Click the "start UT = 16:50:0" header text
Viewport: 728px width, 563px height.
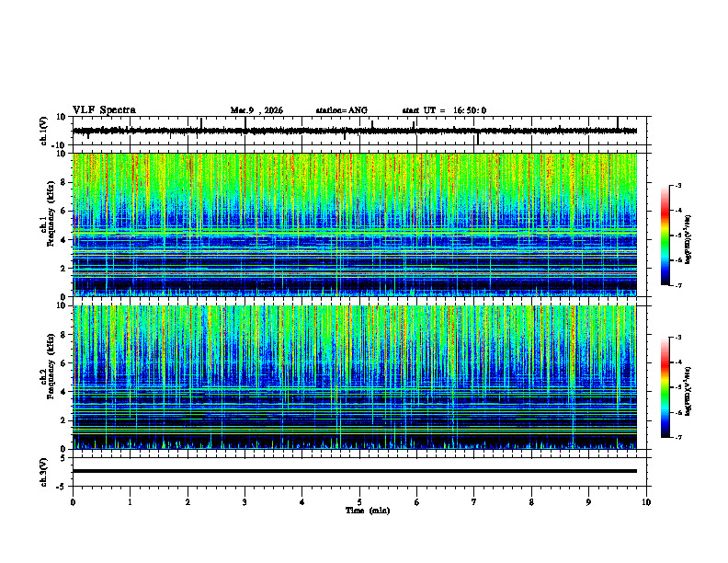(444, 110)
